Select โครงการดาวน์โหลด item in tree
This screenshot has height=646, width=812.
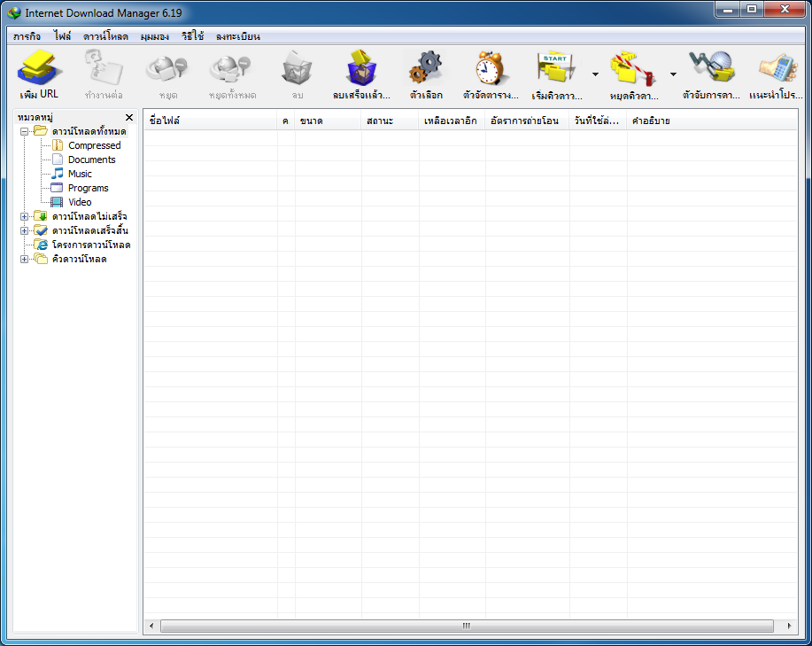click(x=91, y=245)
